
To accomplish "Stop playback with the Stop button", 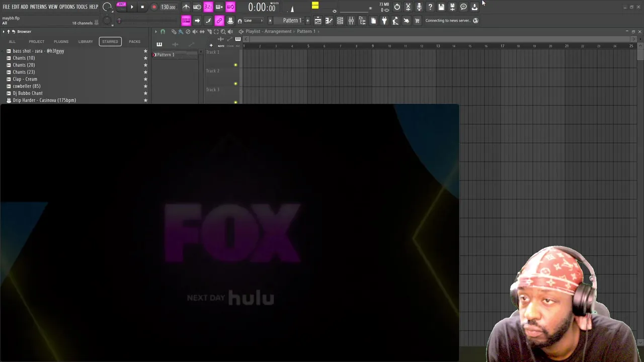I will [142, 7].
